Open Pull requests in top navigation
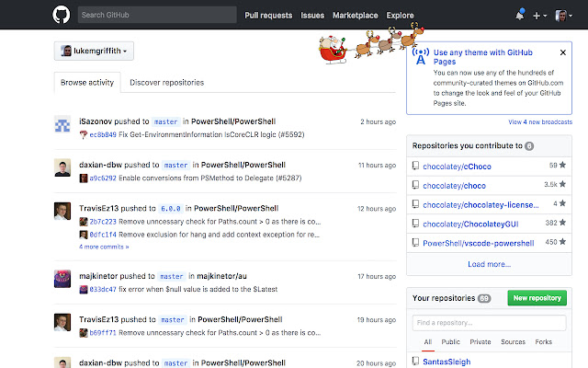This screenshot has height=368, width=588. (x=268, y=16)
